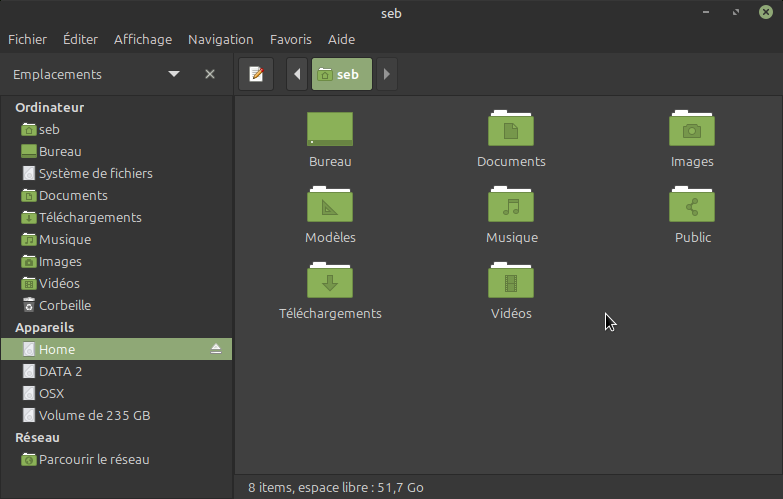
Task: Open the Modèles folder icon
Action: (330, 206)
